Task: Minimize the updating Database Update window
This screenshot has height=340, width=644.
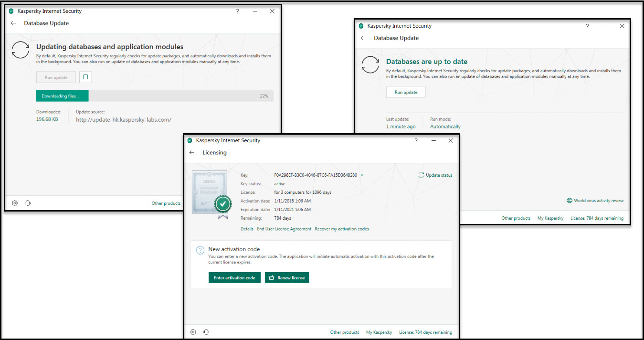Action: coord(255,11)
